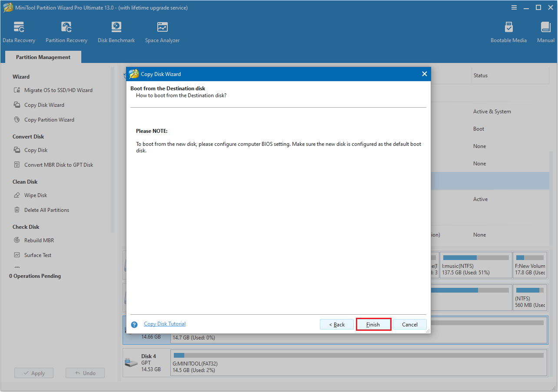Open the Copy Disk Wizard from sidebar
Viewport: 558px width, 392px height.
coord(44,105)
